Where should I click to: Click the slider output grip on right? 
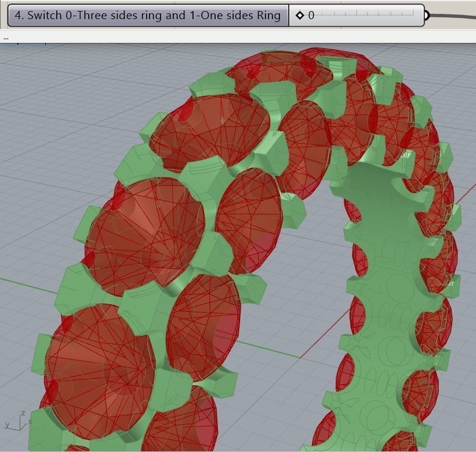(427, 15)
